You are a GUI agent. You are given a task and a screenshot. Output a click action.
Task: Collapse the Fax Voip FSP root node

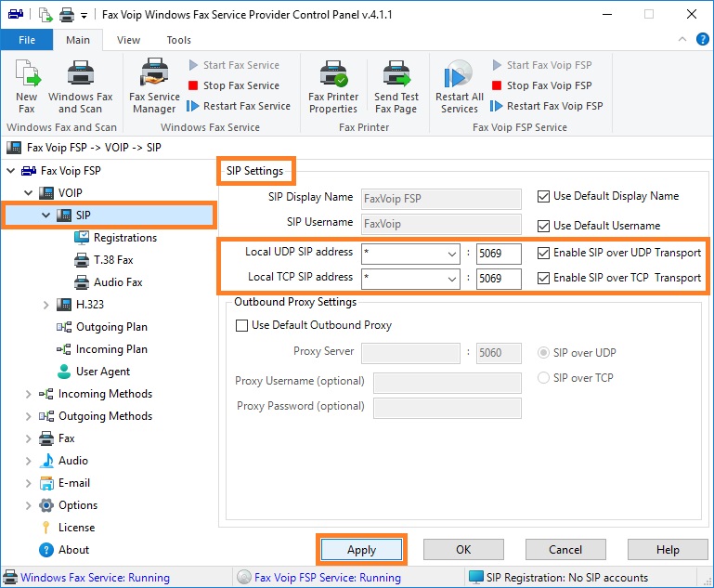pyautogui.click(x=11, y=171)
